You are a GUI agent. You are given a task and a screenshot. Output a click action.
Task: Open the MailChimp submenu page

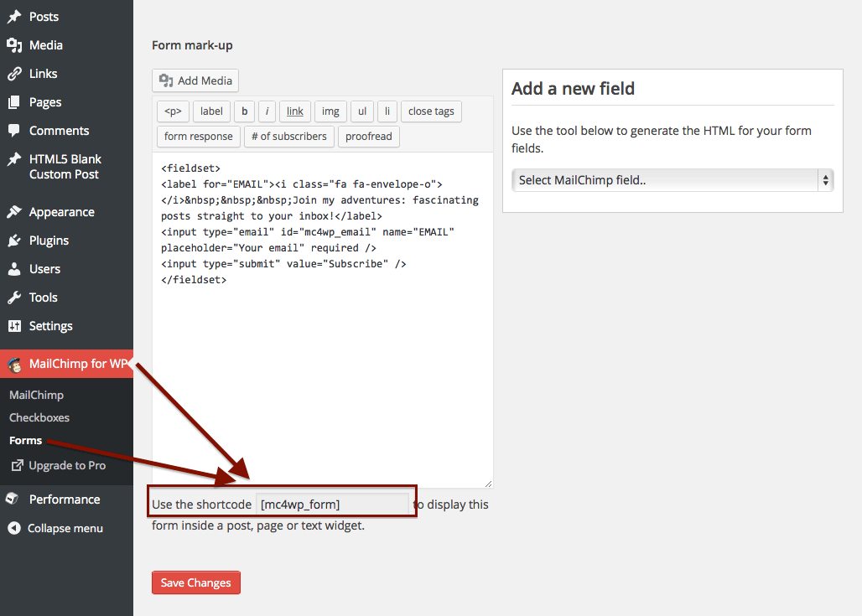click(36, 395)
